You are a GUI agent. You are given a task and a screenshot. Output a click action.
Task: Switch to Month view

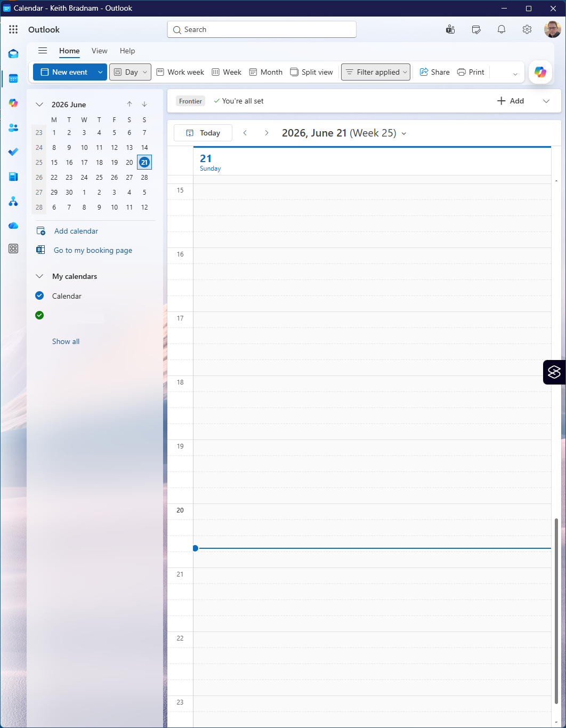pos(266,72)
